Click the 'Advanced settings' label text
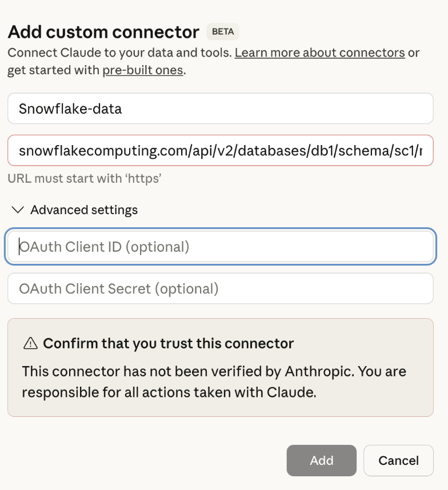Screen dimensions: 448x490 point(84,210)
